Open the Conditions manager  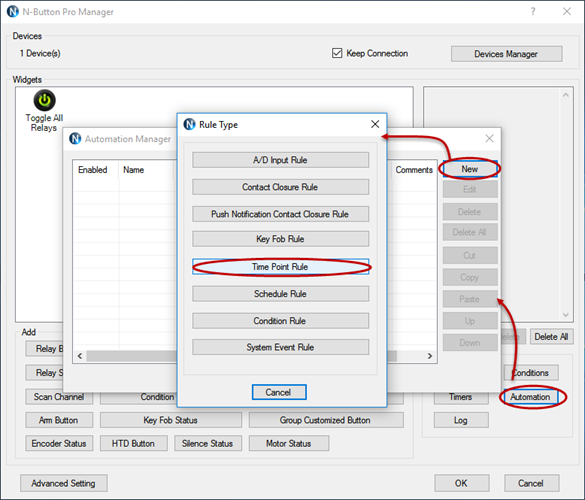pyautogui.click(x=531, y=372)
